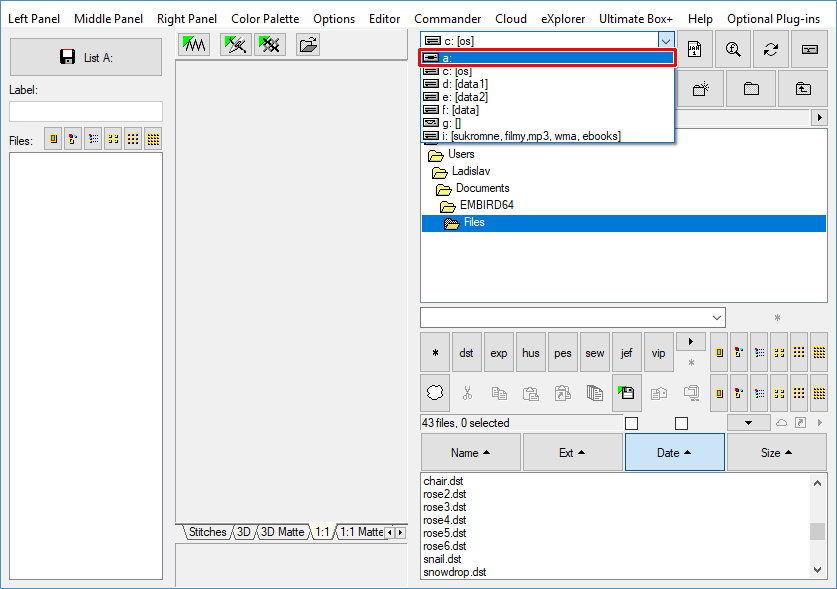
Task: Tick the checkbox nearest the black down-triangle button
Action: (681, 423)
